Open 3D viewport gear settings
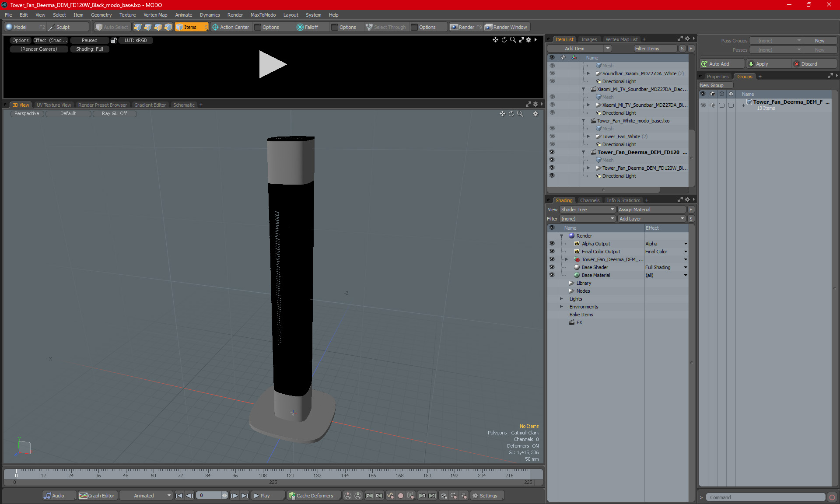 (x=535, y=114)
